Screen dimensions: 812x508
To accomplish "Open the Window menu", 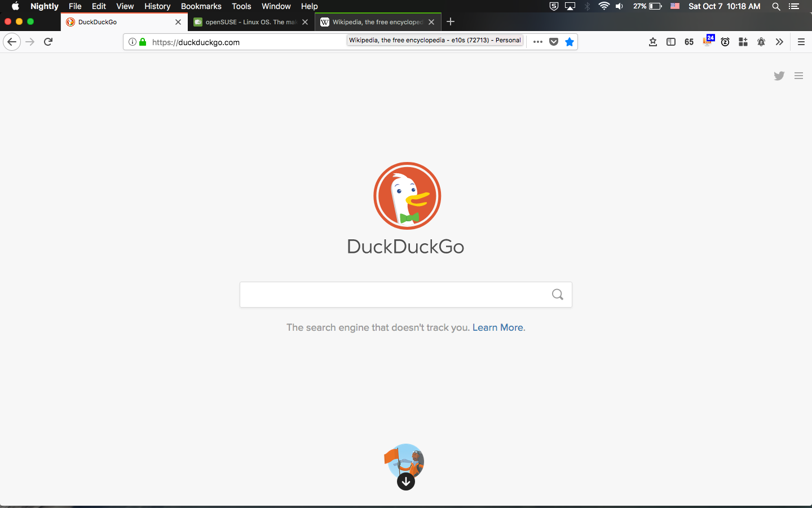I will point(276,6).
